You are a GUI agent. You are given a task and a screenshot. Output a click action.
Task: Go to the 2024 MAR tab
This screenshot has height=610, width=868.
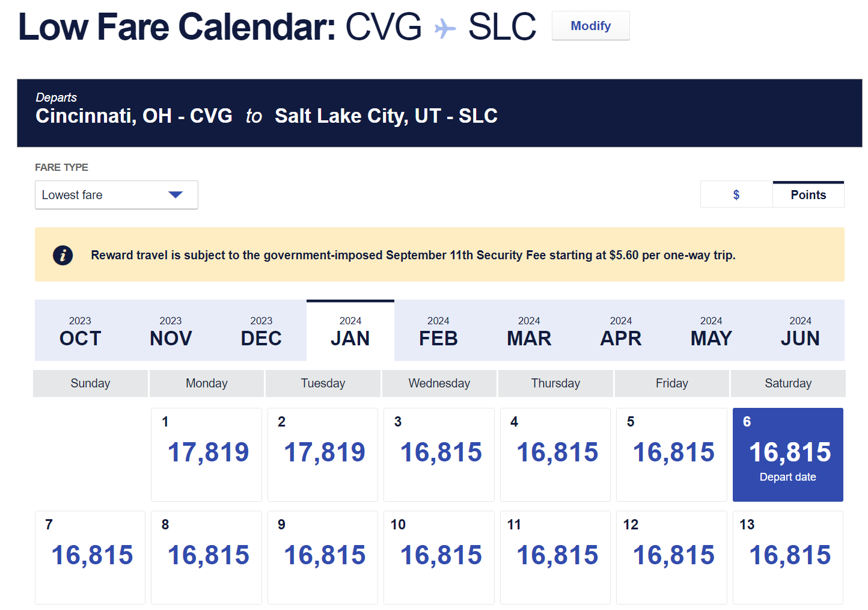tap(529, 331)
